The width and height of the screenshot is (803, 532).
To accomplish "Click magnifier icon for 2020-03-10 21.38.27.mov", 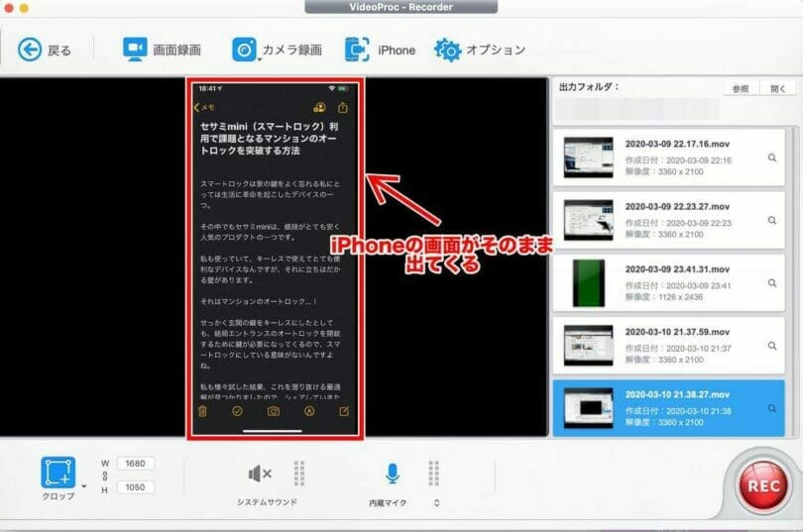I will [772, 408].
